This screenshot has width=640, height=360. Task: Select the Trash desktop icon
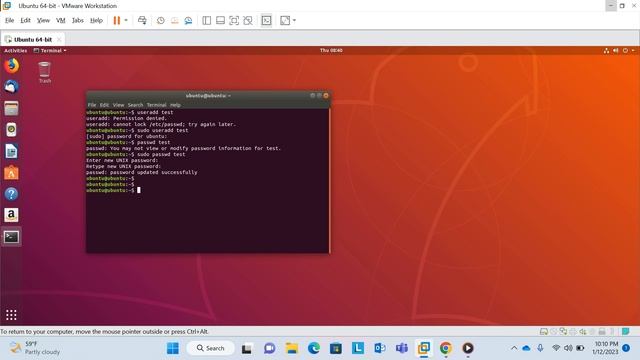pos(44,72)
